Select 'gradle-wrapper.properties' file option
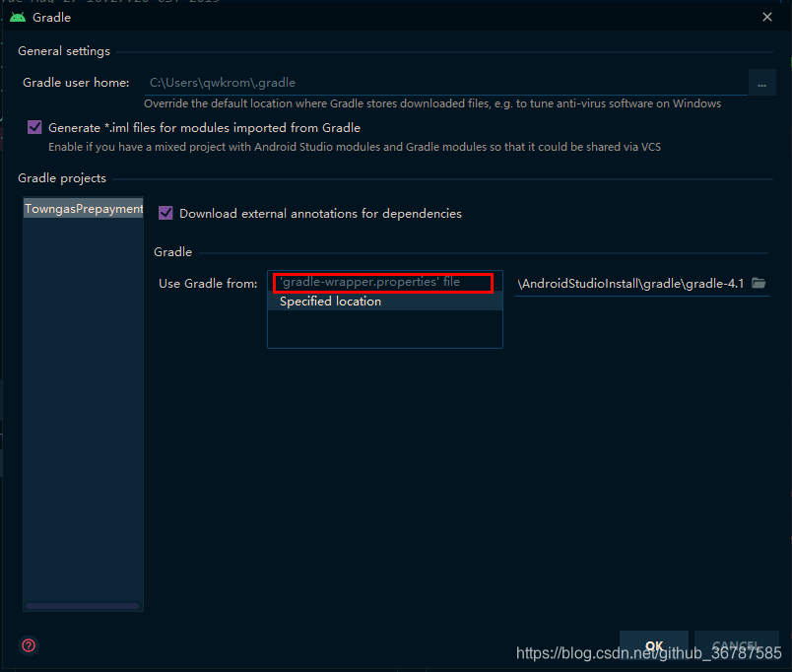This screenshot has height=672, width=792. 383,282
